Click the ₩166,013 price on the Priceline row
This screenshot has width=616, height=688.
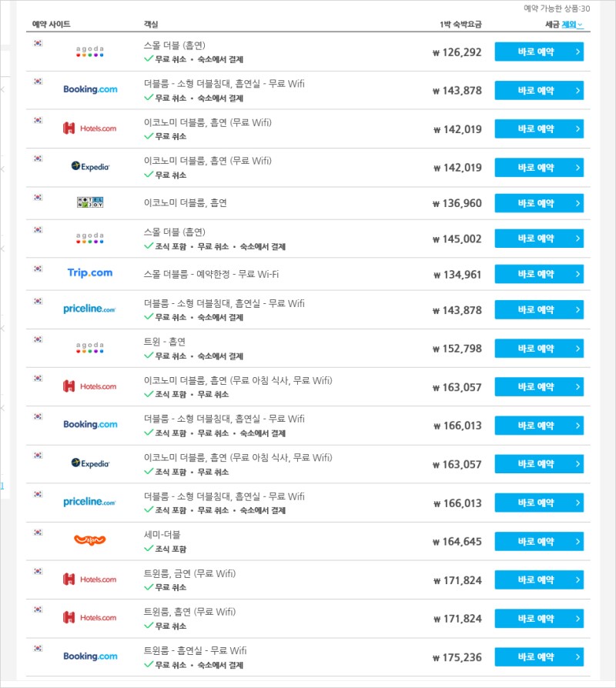[x=457, y=503]
